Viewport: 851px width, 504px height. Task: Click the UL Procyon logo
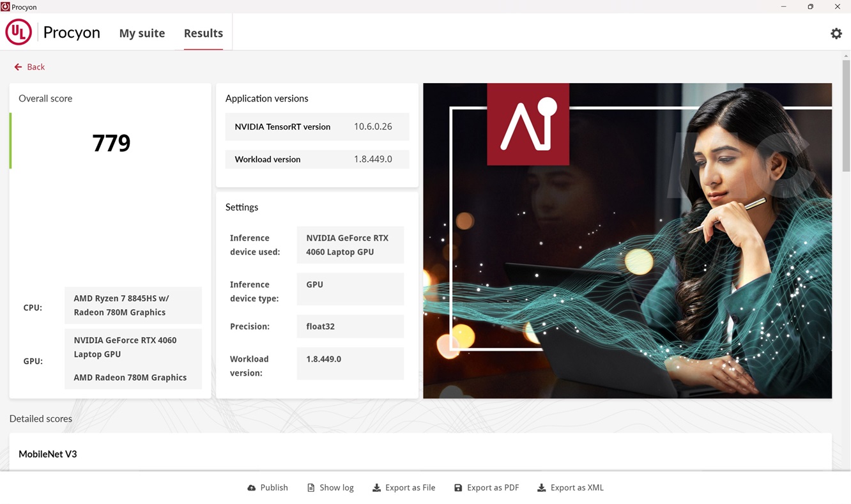[19, 33]
